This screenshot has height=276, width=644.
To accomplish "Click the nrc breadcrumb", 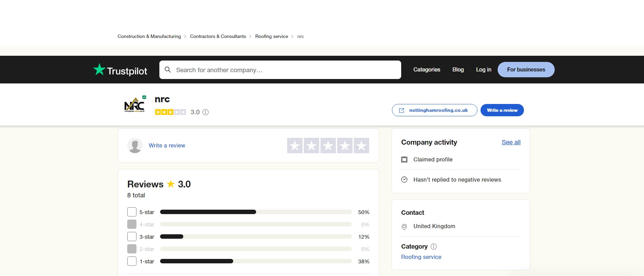I will point(301,36).
